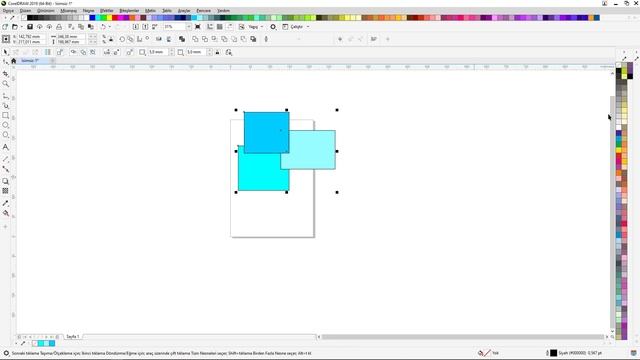Image resolution: width=640 pixels, height=360 pixels.
Task: Toggle show rulers button
Action: pos(210,27)
